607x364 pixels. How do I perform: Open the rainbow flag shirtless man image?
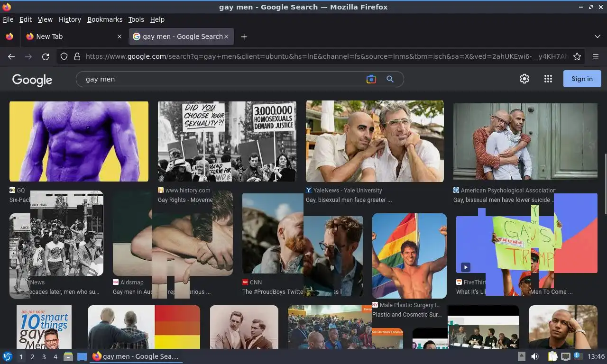(409, 255)
